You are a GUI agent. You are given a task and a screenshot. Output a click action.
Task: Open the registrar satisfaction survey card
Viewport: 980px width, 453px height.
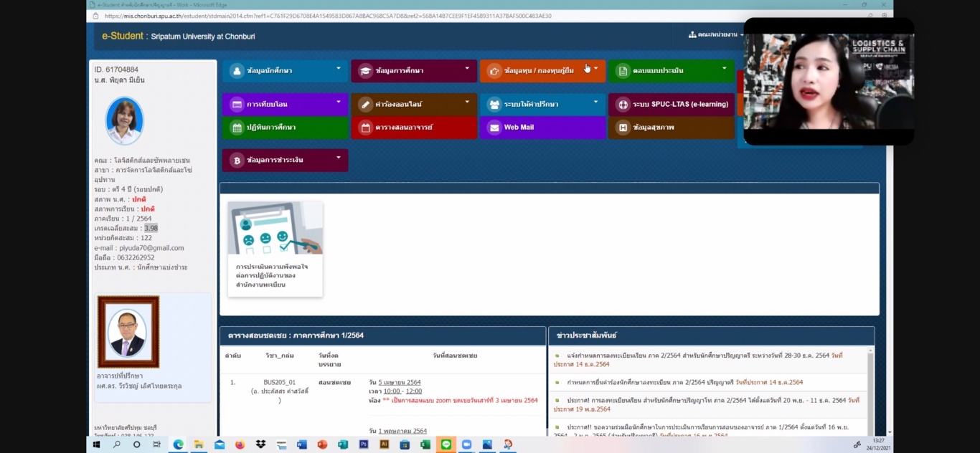(275, 249)
